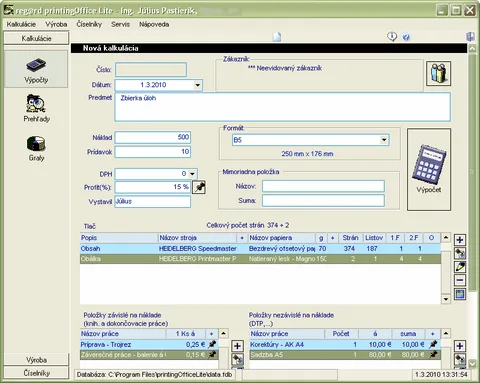Select Korektúry - AK A4 row

(345, 344)
